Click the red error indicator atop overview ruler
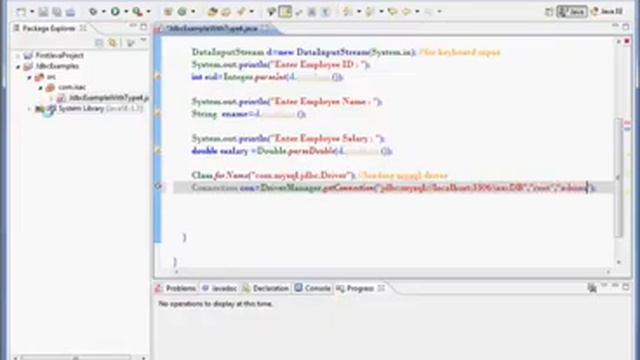Viewport: 640px width, 360px height. 627,41
